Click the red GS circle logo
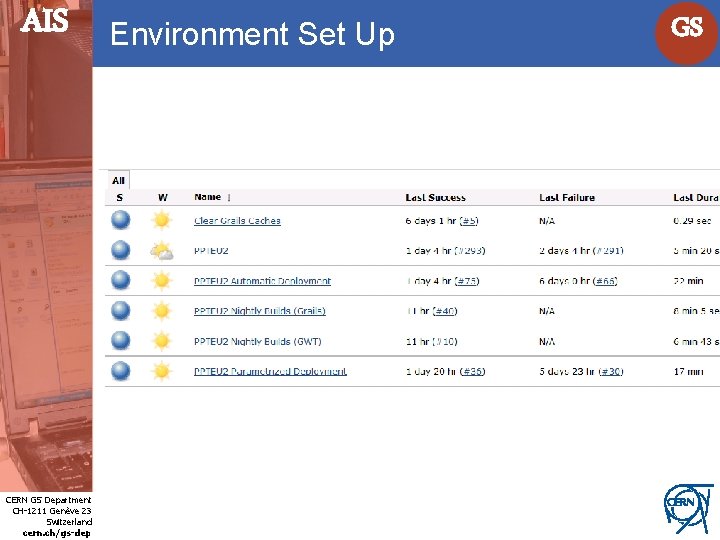Screen dimensions: 720x540 (x=686, y=32)
